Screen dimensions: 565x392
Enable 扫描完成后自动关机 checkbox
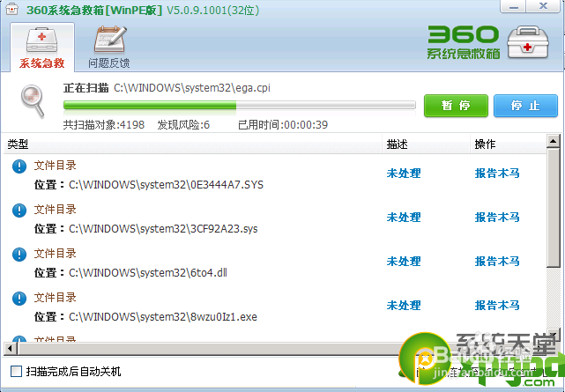coord(16,371)
